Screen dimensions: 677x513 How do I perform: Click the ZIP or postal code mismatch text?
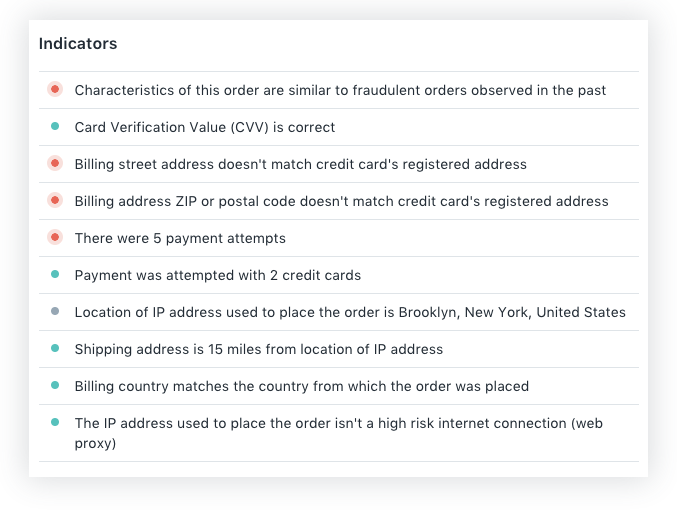(x=342, y=201)
